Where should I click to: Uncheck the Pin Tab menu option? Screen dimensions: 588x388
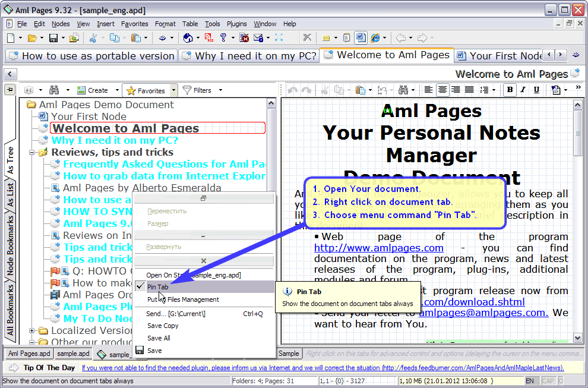tap(204, 286)
